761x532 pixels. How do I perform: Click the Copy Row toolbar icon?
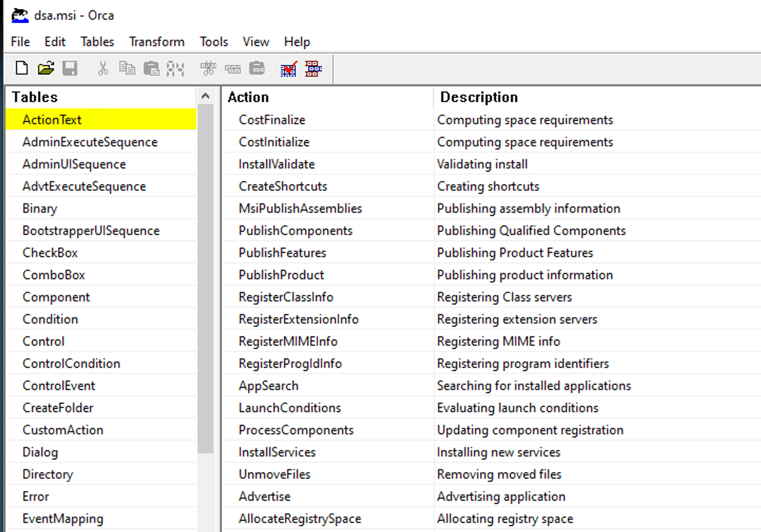(x=233, y=68)
